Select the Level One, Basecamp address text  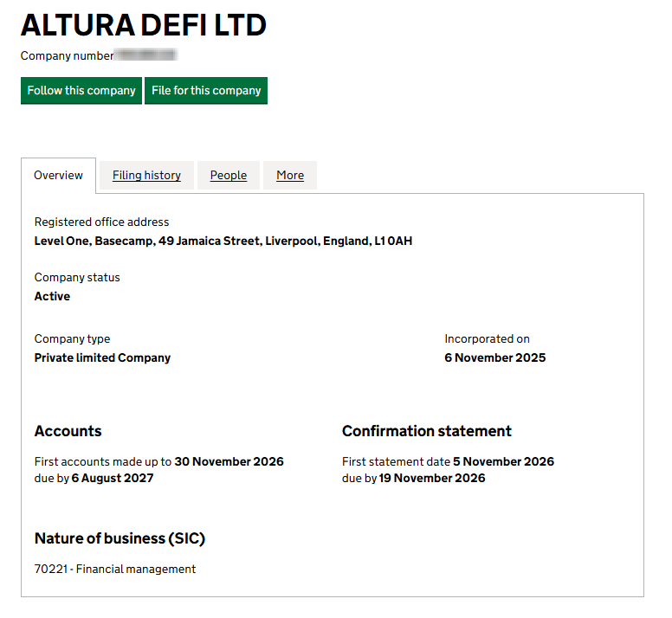223,241
